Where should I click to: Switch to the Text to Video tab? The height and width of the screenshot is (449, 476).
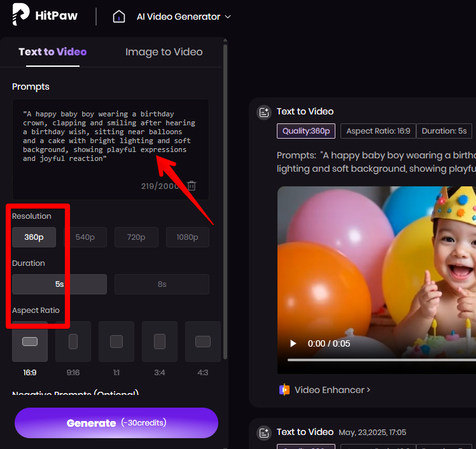[x=53, y=52]
